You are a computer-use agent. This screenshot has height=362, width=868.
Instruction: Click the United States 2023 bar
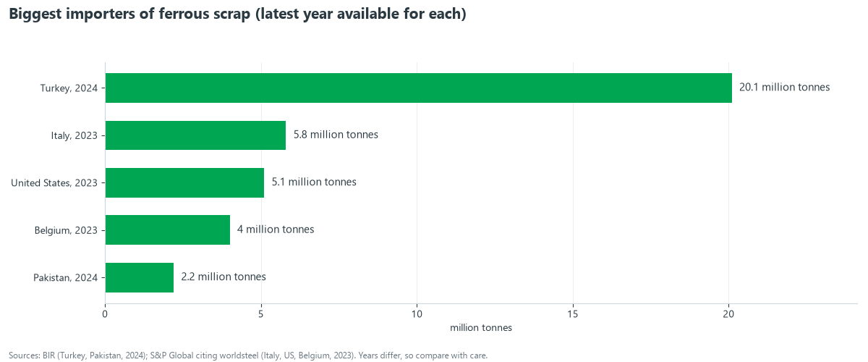(184, 182)
